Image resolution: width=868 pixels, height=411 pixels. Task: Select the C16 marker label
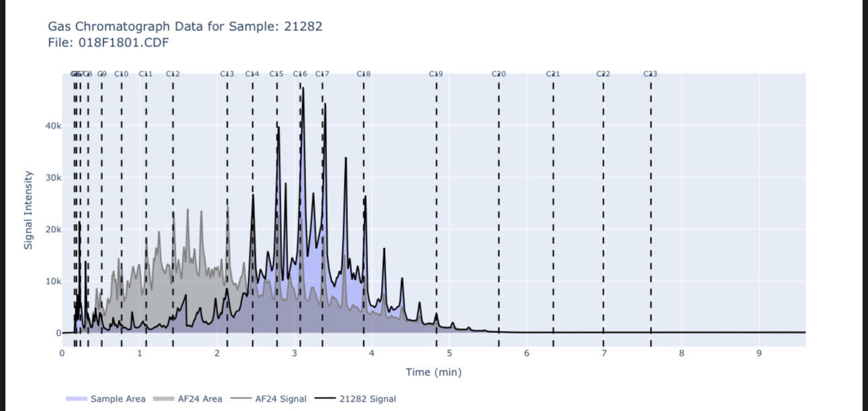coord(300,74)
